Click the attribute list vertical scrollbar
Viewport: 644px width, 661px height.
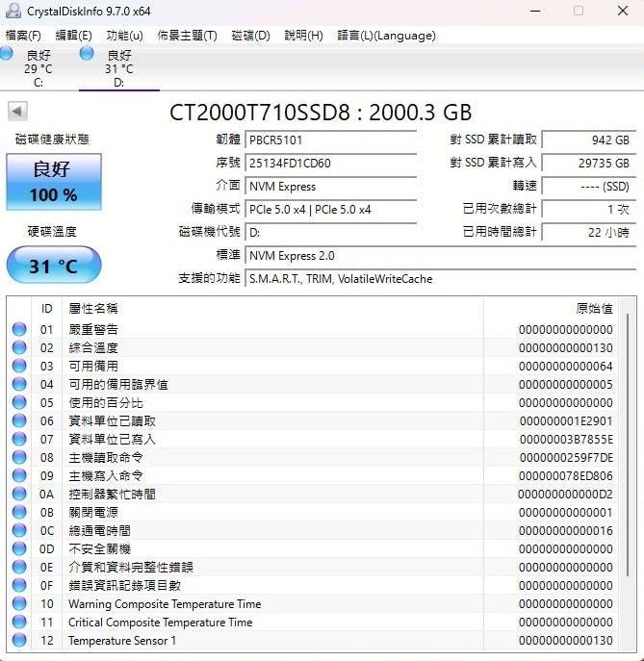click(628, 445)
